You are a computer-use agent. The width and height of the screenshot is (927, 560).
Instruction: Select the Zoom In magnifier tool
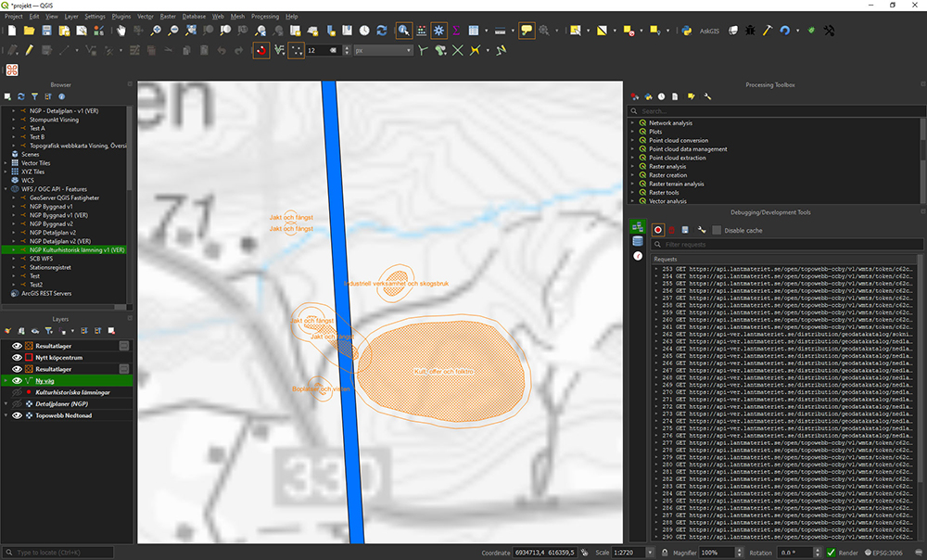pyautogui.click(x=156, y=31)
